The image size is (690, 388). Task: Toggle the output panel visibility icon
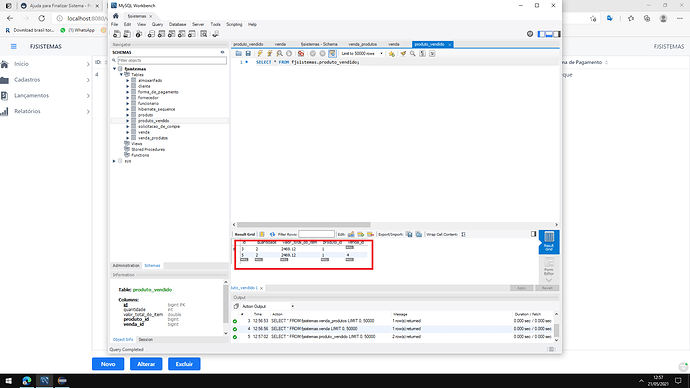coord(549,34)
